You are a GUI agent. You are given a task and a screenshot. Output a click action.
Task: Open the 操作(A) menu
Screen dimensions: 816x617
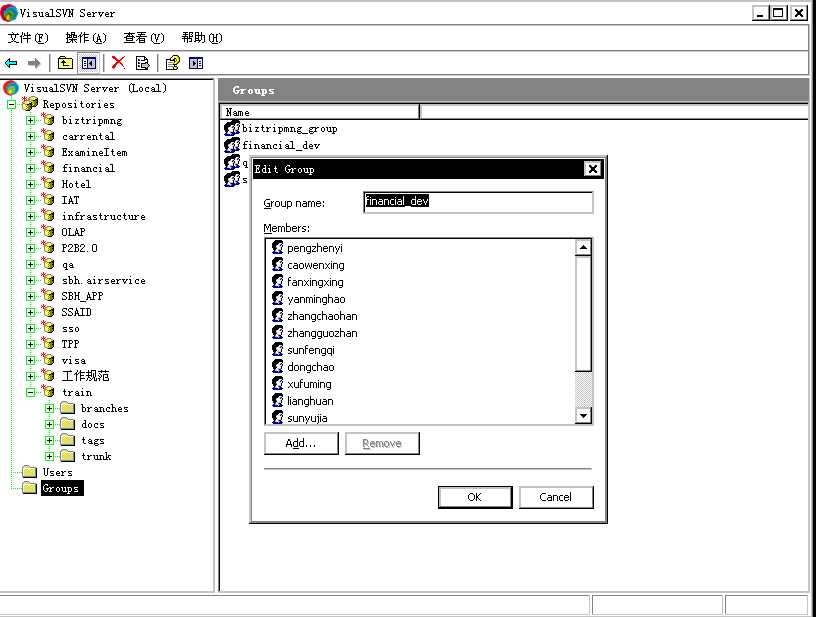(86, 37)
